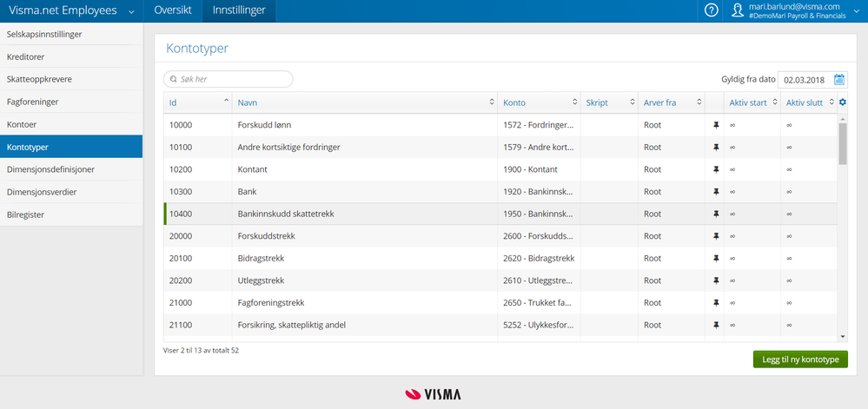Sort by the Konto column header
868x409 pixels.
tap(540, 102)
